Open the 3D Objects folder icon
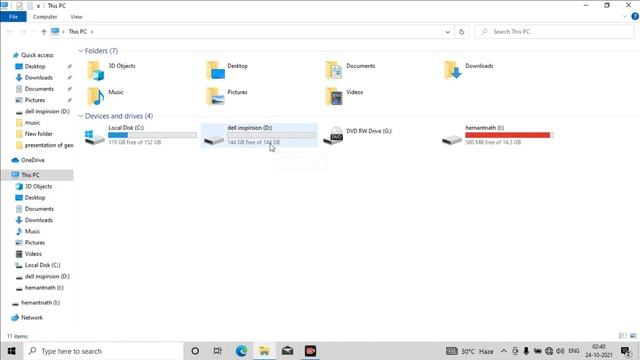640x360 pixels. [x=96, y=70]
